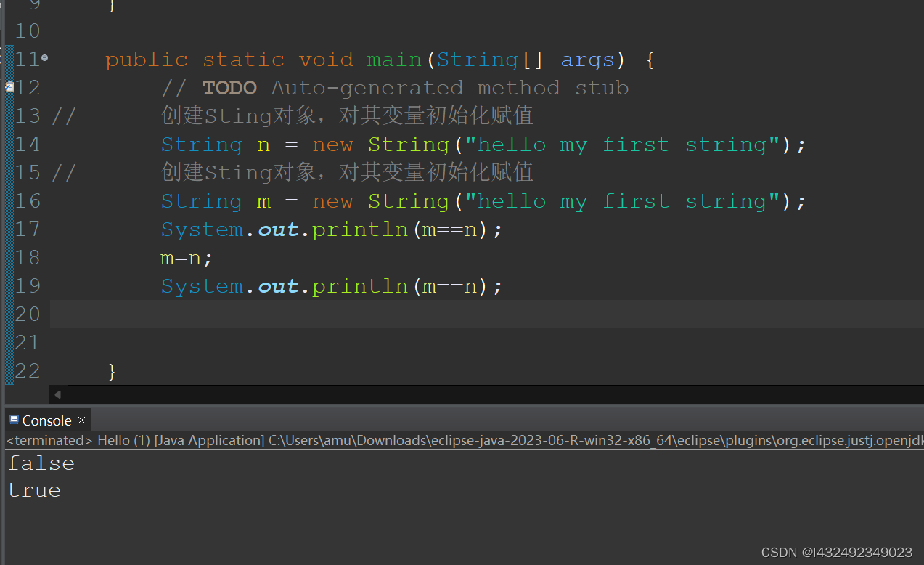Click the left scroll arrow of the horizontal scrollbar
Viewport: 924px width, 565px height.
(x=57, y=394)
